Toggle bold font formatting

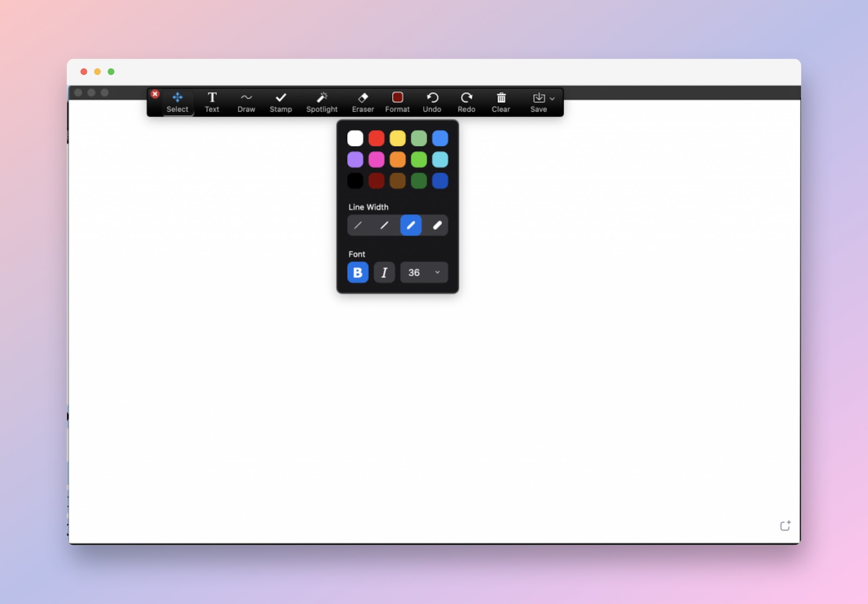click(x=358, y=272)
